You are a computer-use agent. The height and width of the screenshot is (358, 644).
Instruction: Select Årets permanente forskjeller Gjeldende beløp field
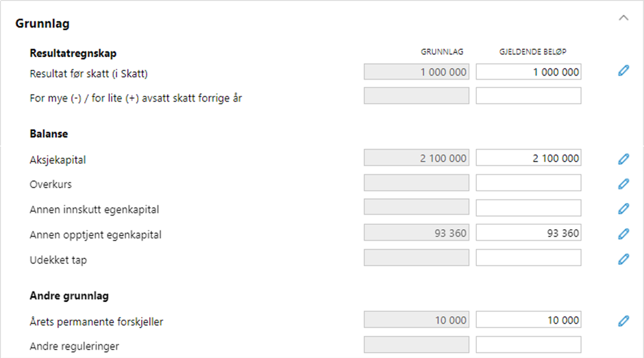pos(529,320)
